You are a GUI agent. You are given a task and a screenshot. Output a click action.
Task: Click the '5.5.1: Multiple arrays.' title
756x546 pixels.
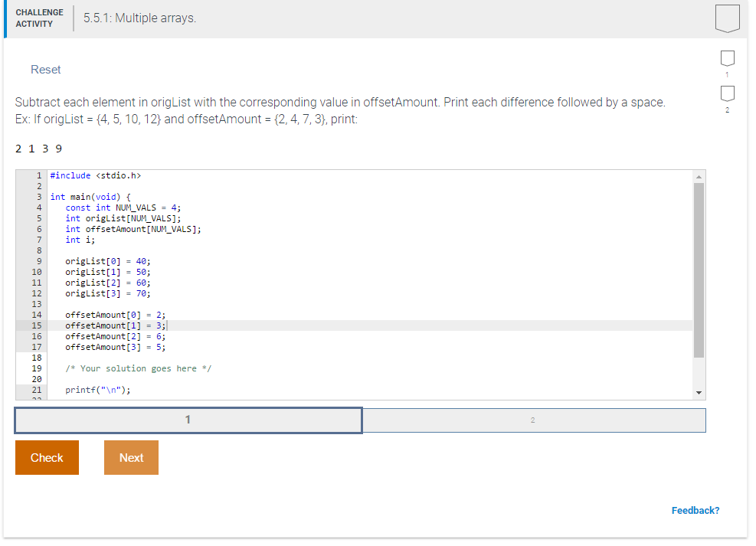[x=140, y=18]
